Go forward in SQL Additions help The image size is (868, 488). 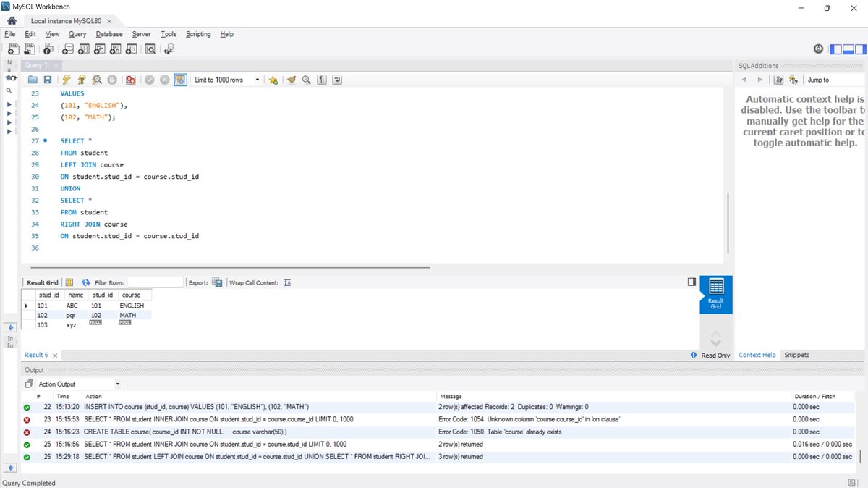pos(759,80)
